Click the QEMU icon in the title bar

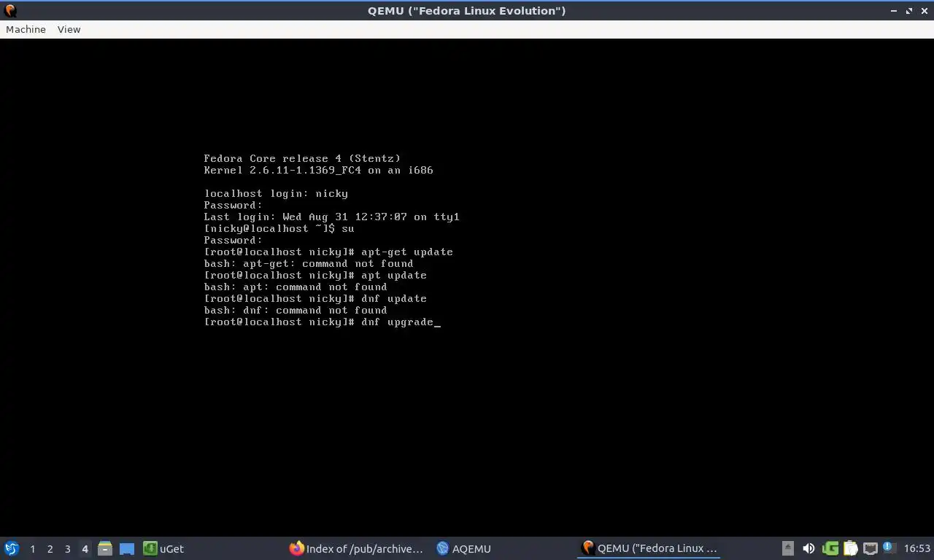point(10,10)
